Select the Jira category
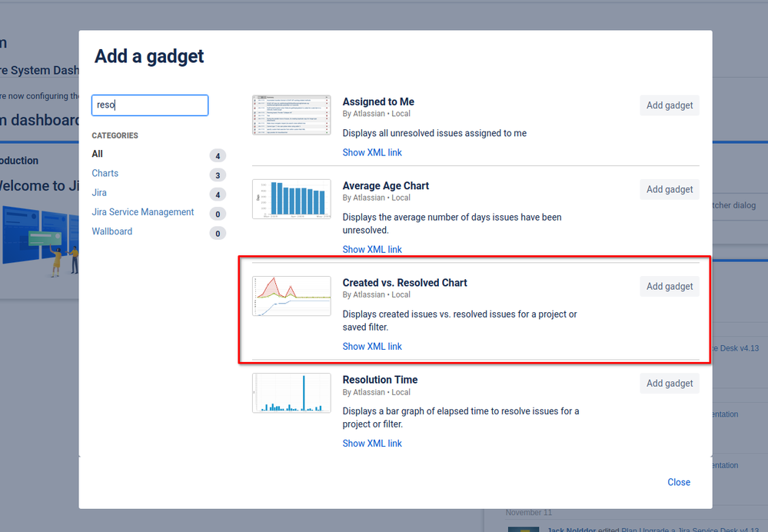Viewport: 768px width, 532px height. pyautogui.click(x=99, y=192)
